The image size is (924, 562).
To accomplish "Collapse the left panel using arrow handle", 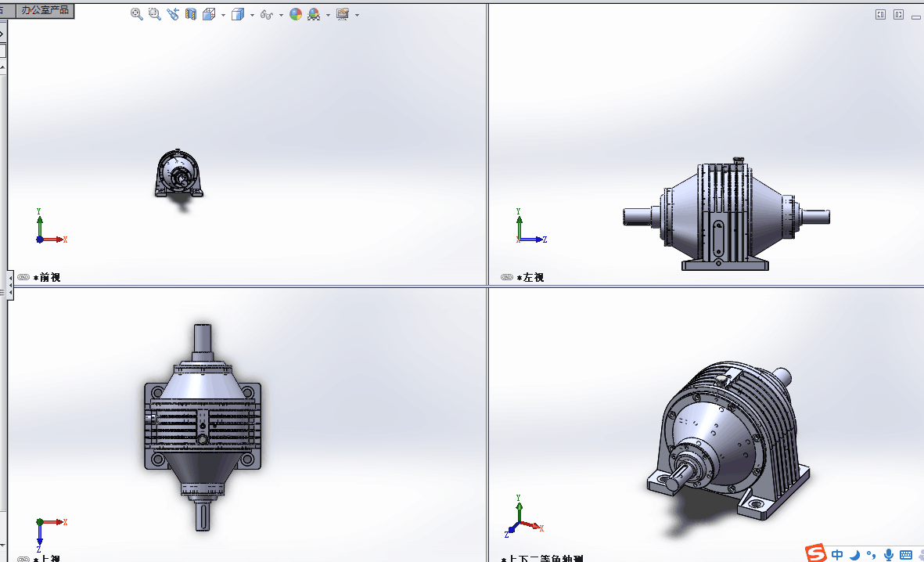I will 10,286.
